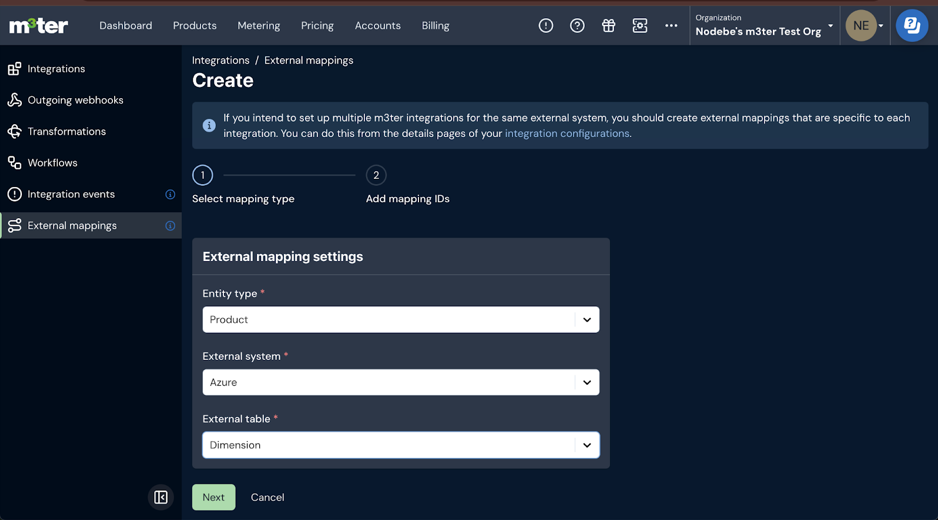
Task: Open the alerts exclamation icon in top bar
Action: [546, 26]
